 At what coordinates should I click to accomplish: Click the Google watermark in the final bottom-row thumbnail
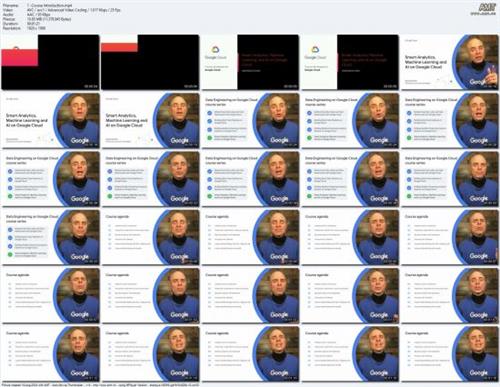(x=479, y=373)
